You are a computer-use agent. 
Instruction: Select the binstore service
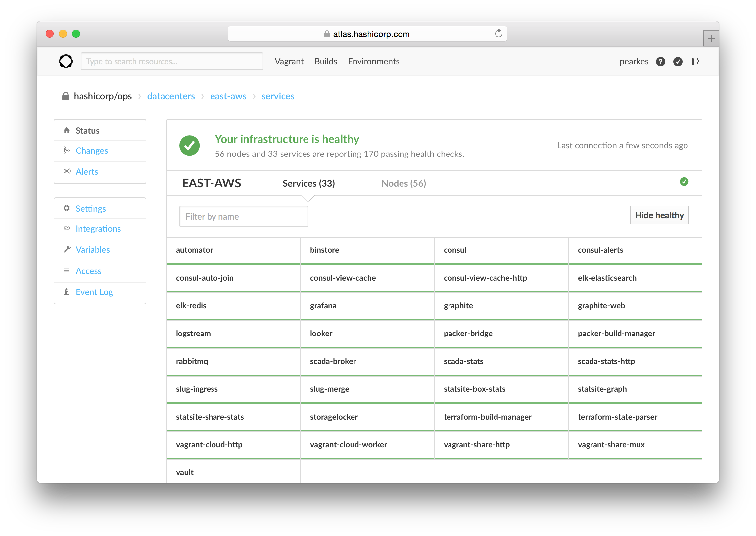point(367,250)
